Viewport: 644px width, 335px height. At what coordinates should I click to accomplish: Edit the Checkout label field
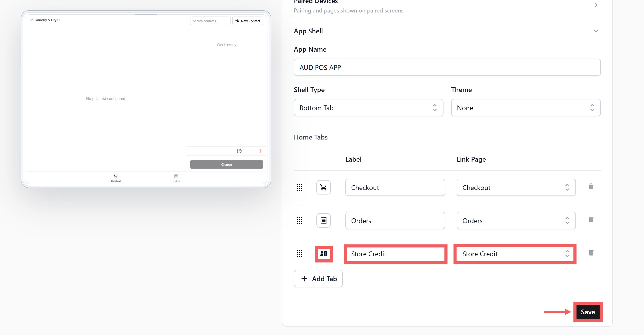point(395,188)
